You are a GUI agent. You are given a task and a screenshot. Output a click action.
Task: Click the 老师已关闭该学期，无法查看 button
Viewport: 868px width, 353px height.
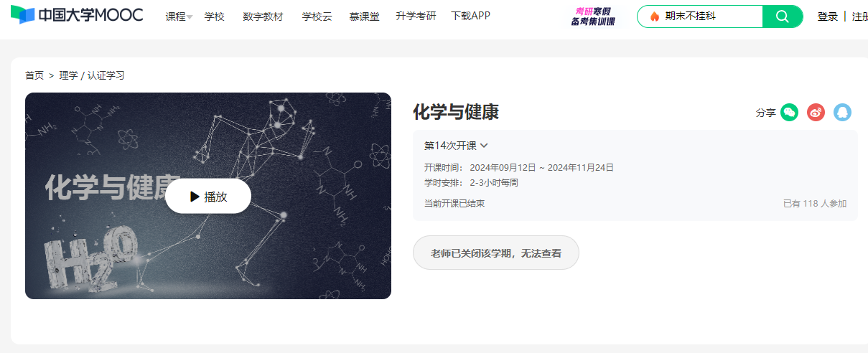(x=495, y=253)
